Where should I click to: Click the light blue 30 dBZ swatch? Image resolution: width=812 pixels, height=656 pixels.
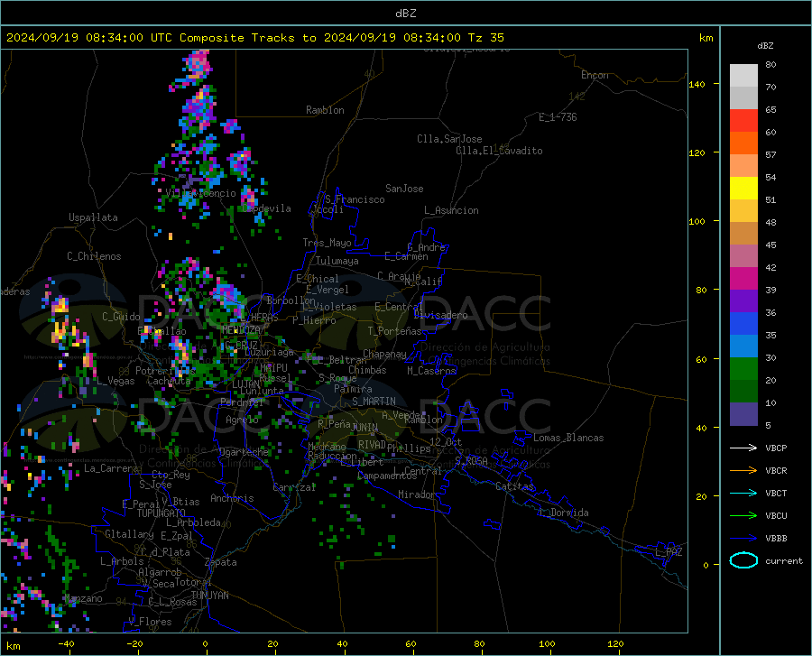click(x=743, y=346)
